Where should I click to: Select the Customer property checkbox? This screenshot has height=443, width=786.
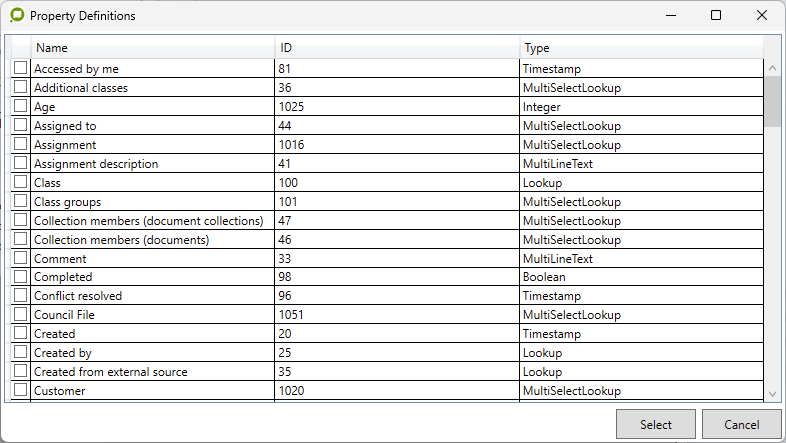[x=20, y=391]
